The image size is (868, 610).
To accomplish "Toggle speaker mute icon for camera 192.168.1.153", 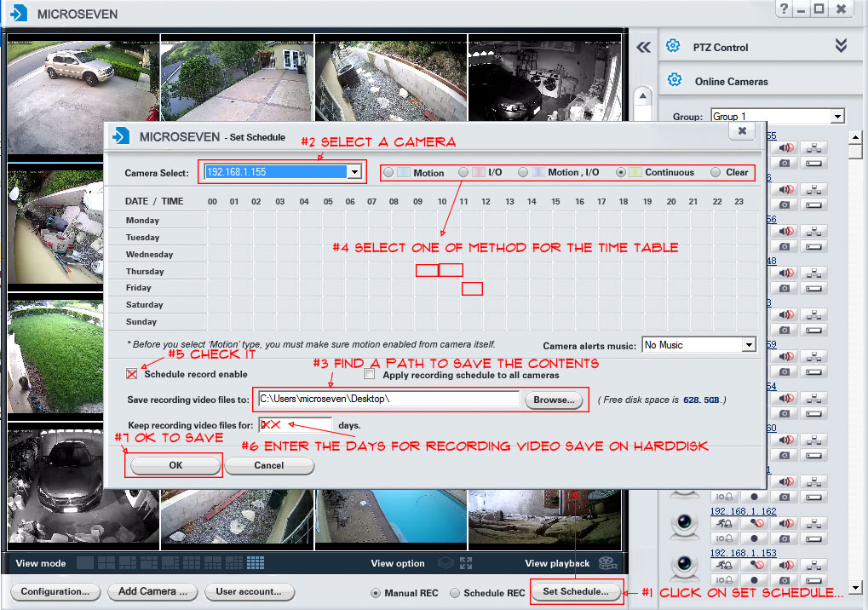I will tap(785, 565).
